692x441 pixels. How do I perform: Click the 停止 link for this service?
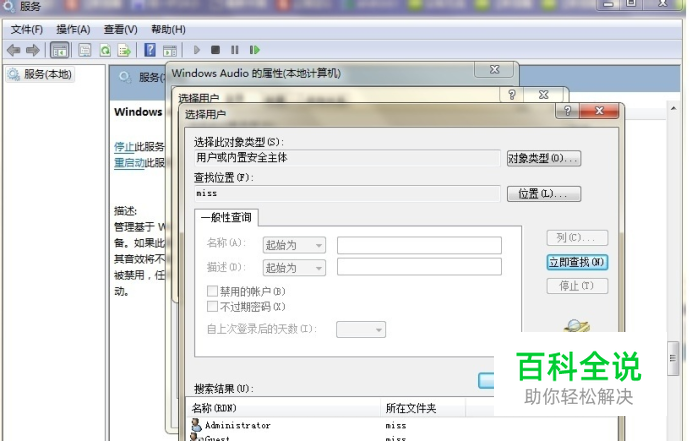[124, 147]
